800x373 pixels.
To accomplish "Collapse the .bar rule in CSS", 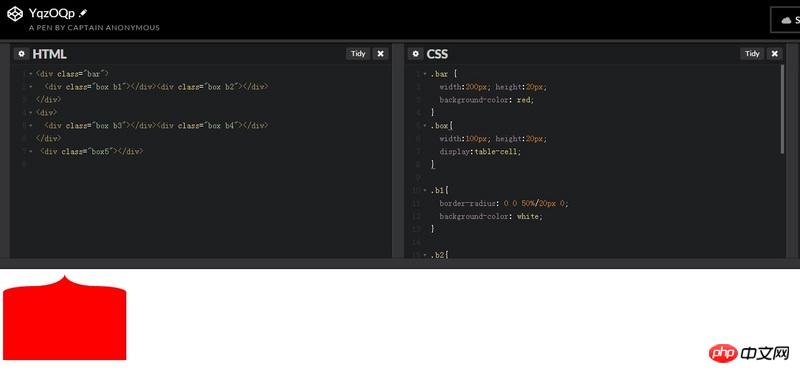I will pyautogui.click(x=425, y=74).
